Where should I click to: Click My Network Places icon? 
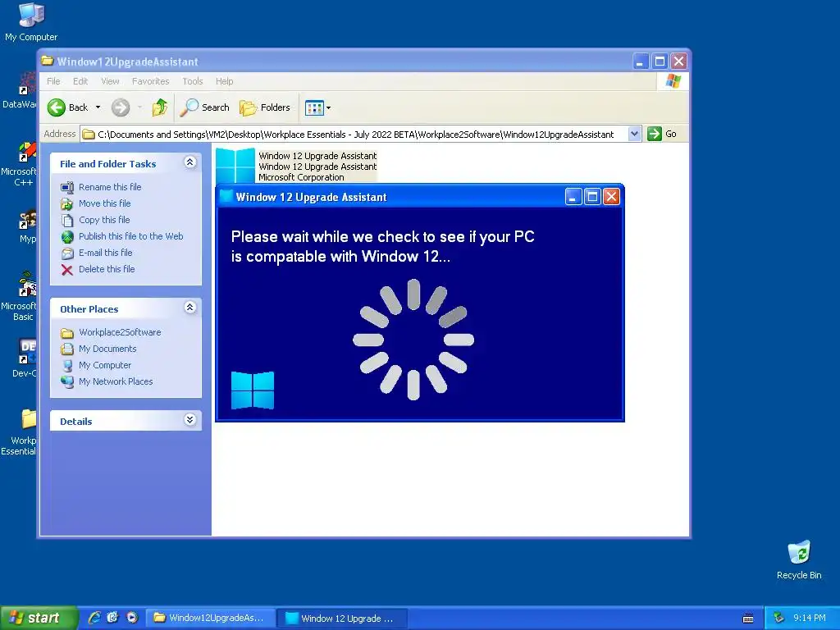[x=67, y=382]
